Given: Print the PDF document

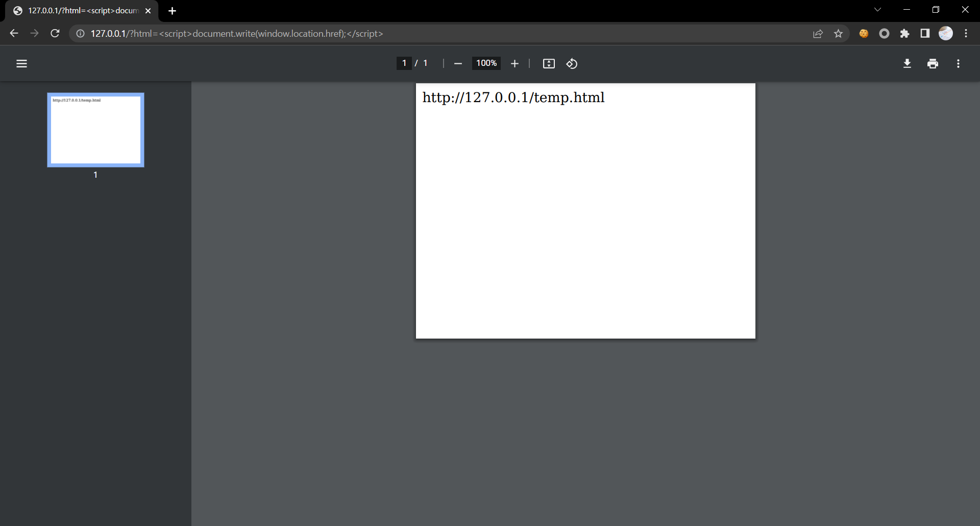Looking at the screenshot, I should [x=933, y=63].
